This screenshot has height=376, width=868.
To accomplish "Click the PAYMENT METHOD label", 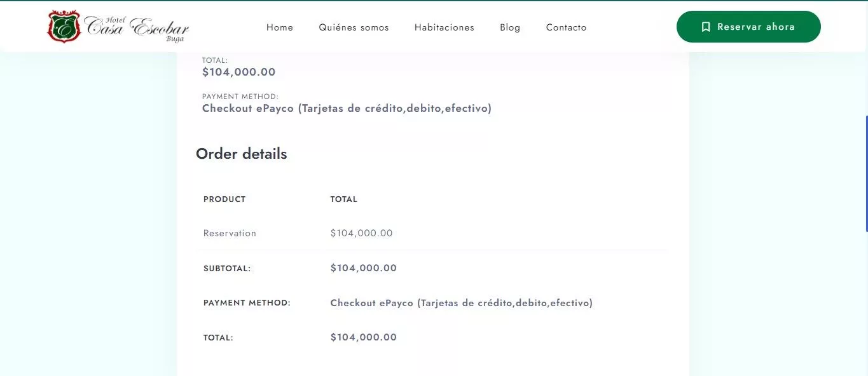I will tap(247, 303).
